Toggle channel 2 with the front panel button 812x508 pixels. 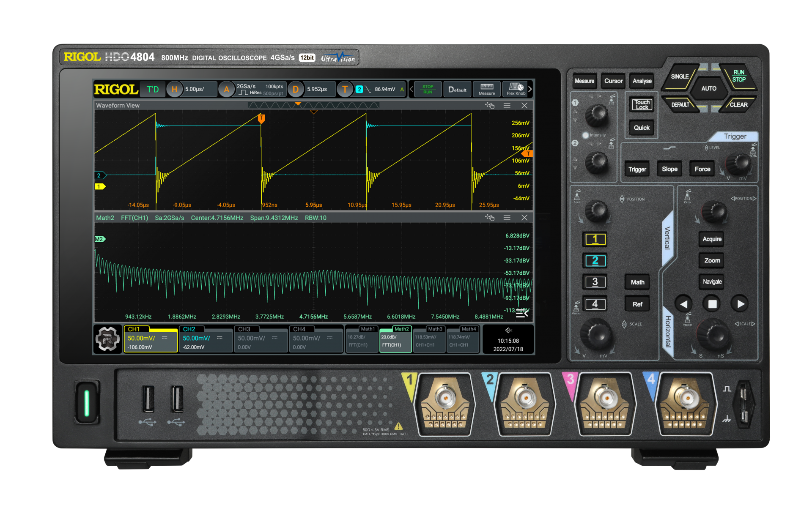tap(595, 260)
